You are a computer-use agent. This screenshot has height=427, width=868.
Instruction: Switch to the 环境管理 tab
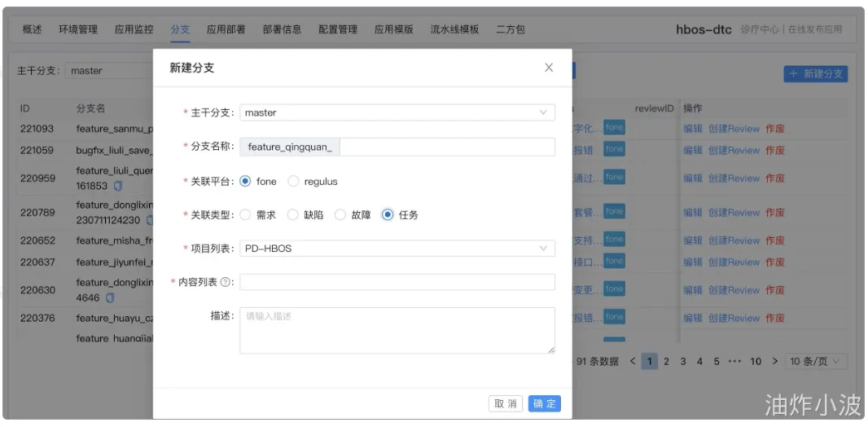pyautogui.click(x=78, y=29)
